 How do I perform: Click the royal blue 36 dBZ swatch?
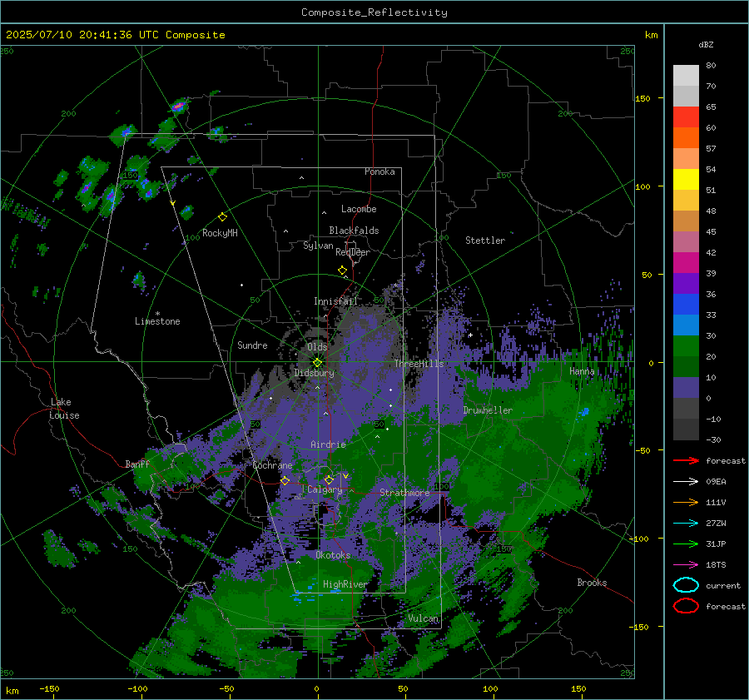tap(686, 304)
